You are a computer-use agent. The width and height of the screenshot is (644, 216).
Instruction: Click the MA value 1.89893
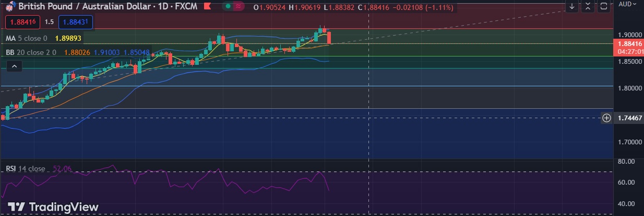coord(68,38)
